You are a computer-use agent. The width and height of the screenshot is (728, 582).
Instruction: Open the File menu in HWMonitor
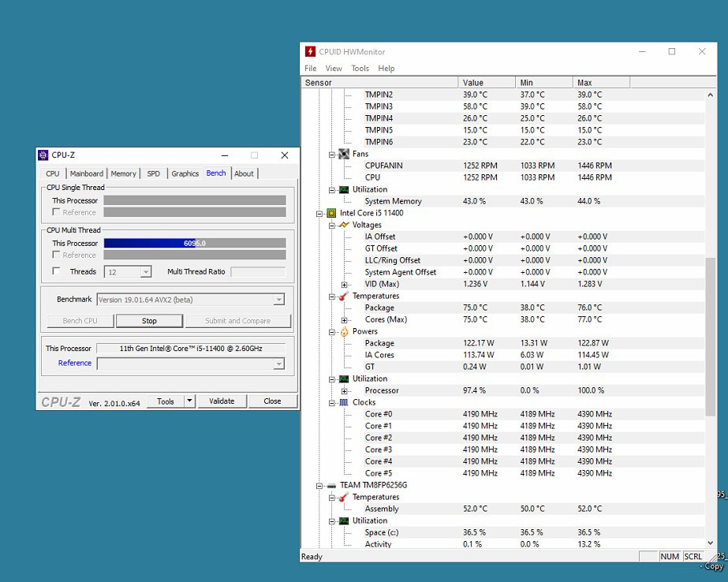310,69
